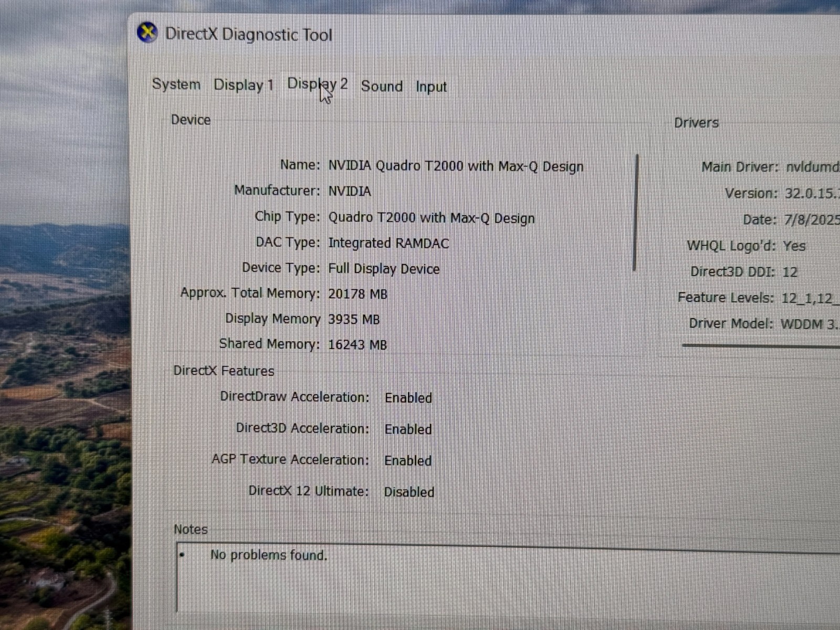Open the Input tab
Viewport: 840px width, 630px height.
click(431, 87)
